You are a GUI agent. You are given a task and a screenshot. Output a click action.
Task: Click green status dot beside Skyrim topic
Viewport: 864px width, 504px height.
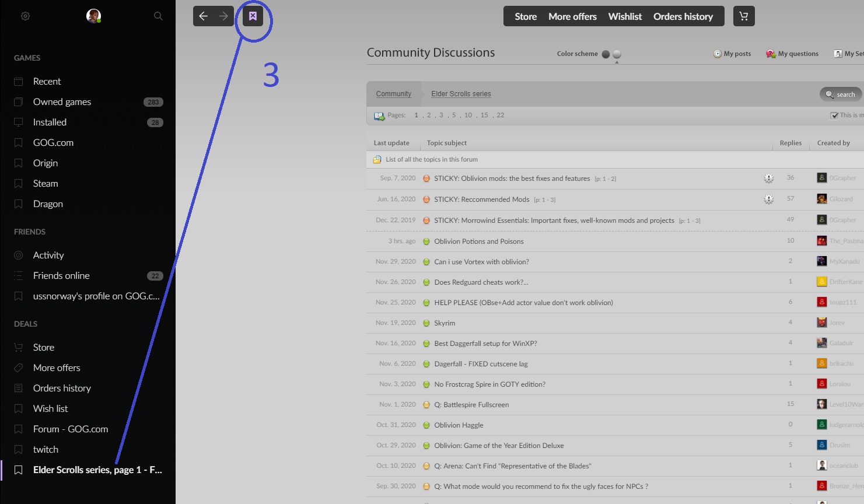pyautogui.click(x=426, y=323)
